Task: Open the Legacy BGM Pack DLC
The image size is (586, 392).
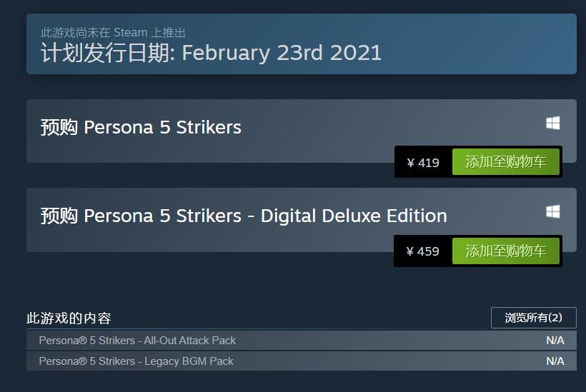Action: click(136, 361)
